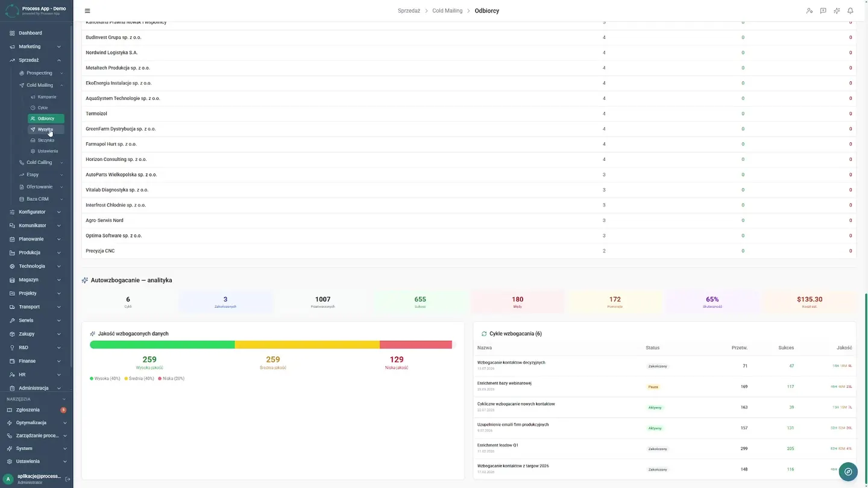
Task: Open the Wzbogacanie kontaktów decyzyjnych cycle row
Action: click(664, 366)
